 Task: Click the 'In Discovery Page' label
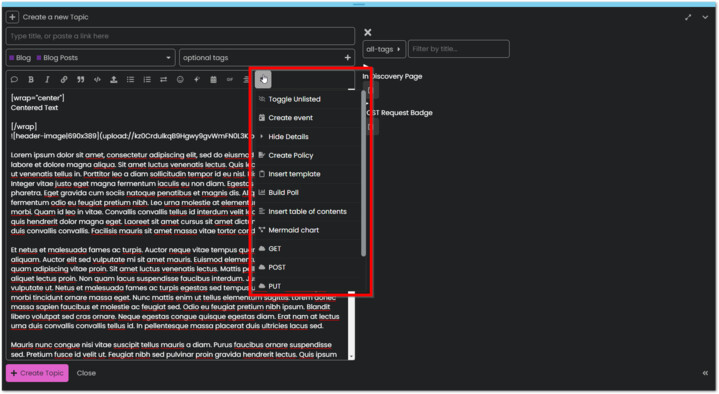tap(393, 77)
